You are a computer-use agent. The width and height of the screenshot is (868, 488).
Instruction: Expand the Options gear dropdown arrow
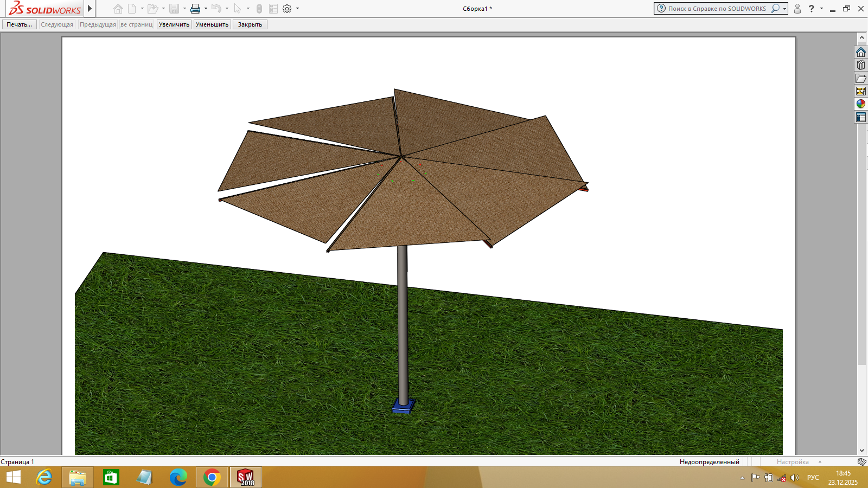pyautogui.click(x=297, y=9)
